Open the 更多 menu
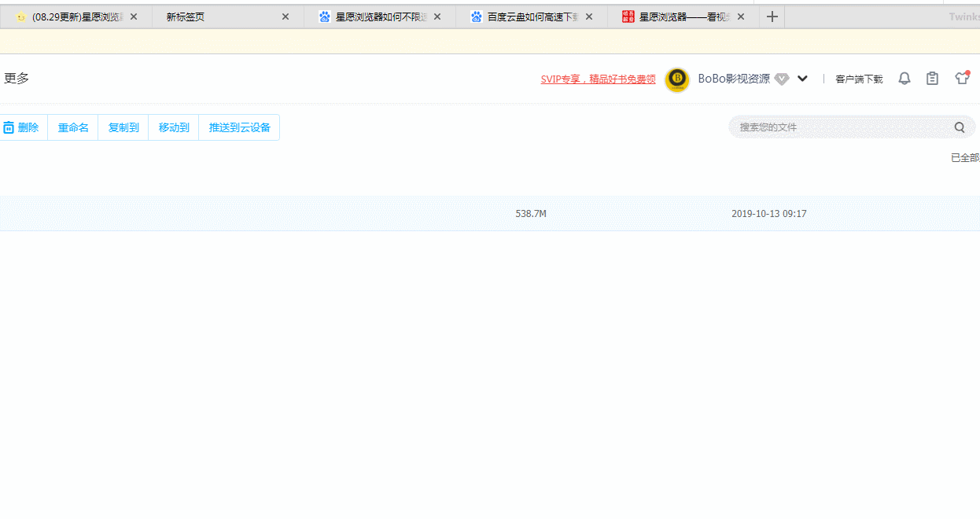The width and height of the screenshot is (980, 519). (x=17, y=79)
